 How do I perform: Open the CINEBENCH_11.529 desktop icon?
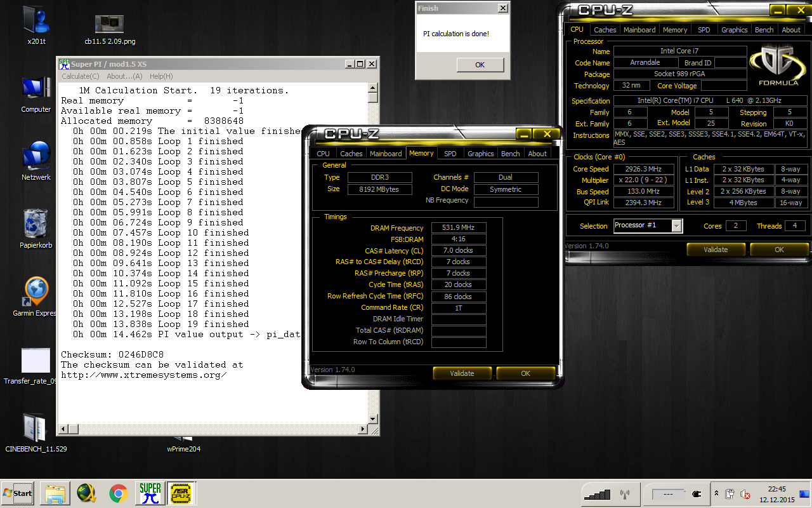click(36, 432)
